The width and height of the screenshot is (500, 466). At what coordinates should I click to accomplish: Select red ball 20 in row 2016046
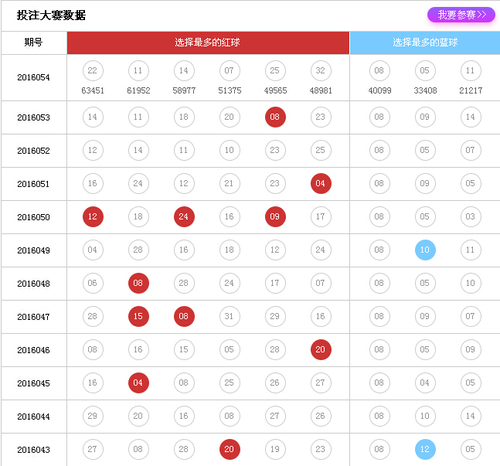pyautogui.click(x=321, y=349)
